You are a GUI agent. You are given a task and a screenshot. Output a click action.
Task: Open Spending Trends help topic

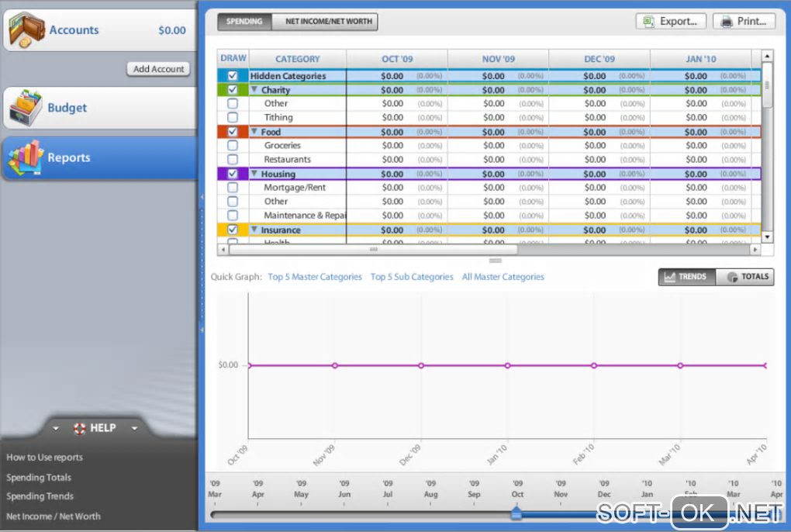[x=40, y=496]
